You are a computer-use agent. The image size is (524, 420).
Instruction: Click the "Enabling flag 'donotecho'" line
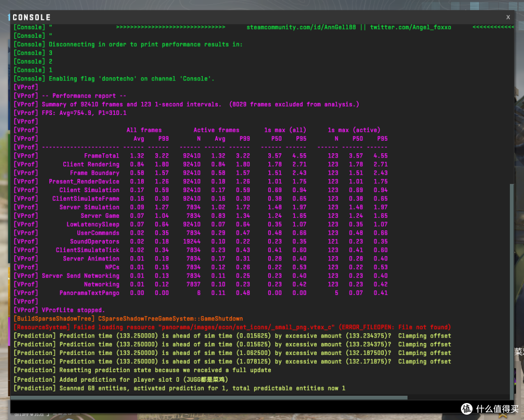pos(114,79)
